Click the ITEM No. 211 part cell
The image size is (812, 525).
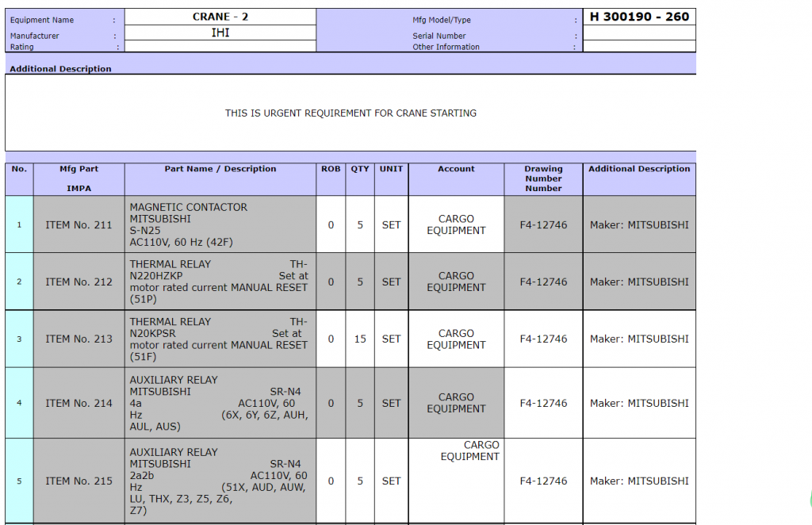pyautogui.click(x=79, y=225)
